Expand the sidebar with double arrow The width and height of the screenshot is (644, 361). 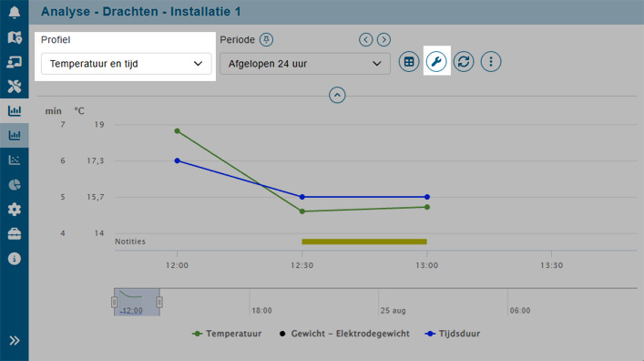click(15, 340)
